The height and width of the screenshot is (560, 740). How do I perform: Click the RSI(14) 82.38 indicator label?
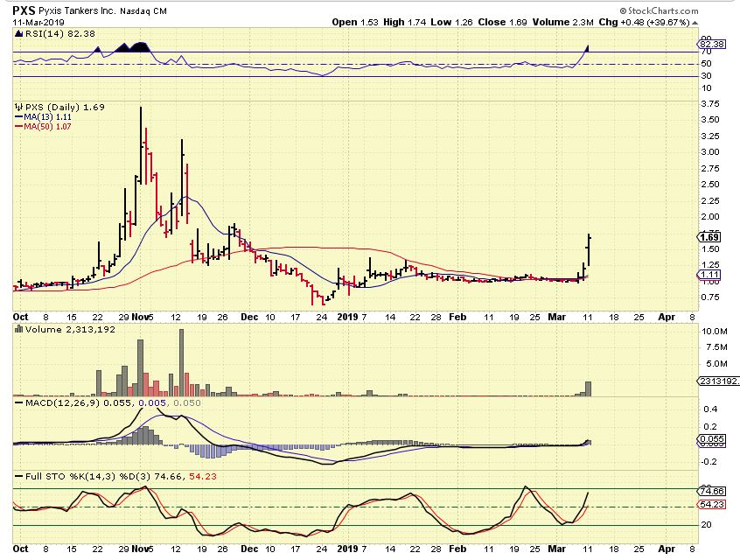pos(60,33)
